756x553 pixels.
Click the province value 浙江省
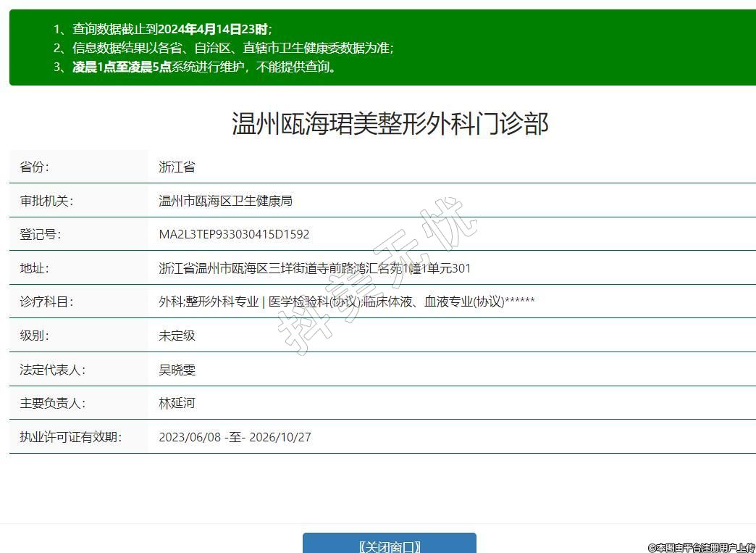(177, 167)
